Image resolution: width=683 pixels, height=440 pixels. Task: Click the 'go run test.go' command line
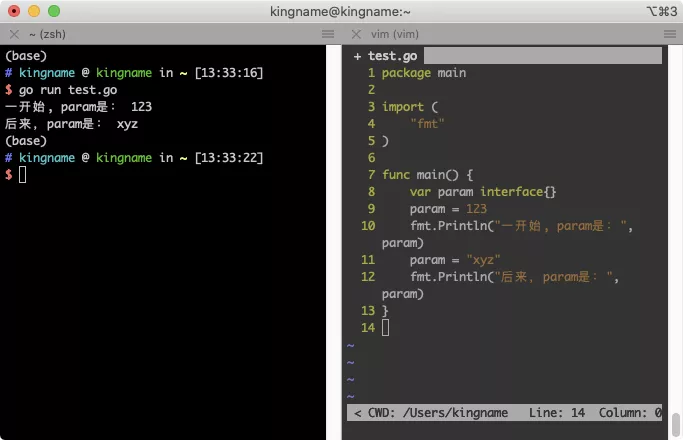(x=68, y=90)
